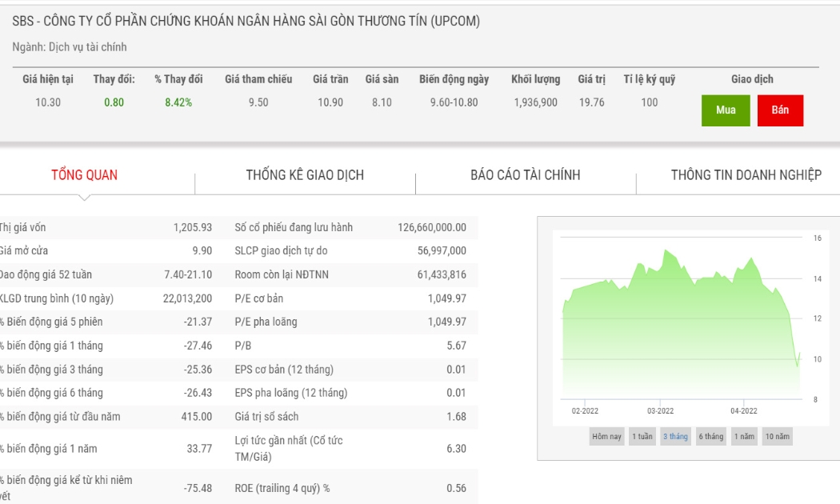Click the red Bán sell button
The width and height of the screenshot is (840, 504).
click(780, 110)
